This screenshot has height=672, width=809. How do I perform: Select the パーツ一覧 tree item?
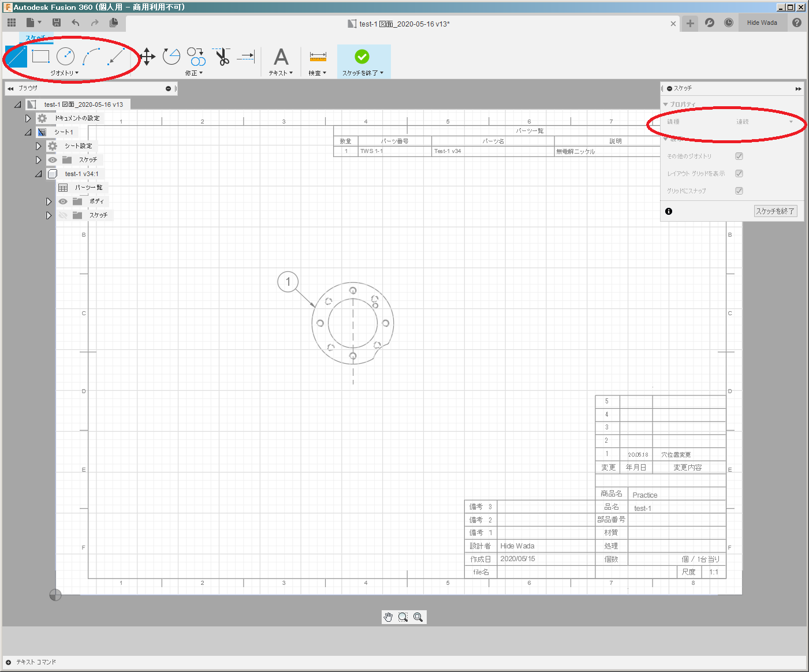(88, 188)
